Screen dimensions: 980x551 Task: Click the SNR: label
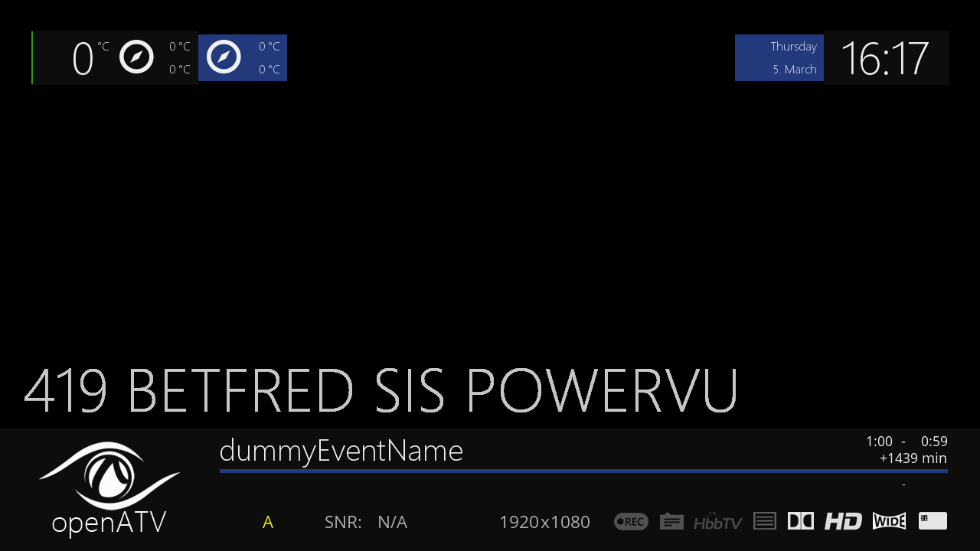pos(343,523)
